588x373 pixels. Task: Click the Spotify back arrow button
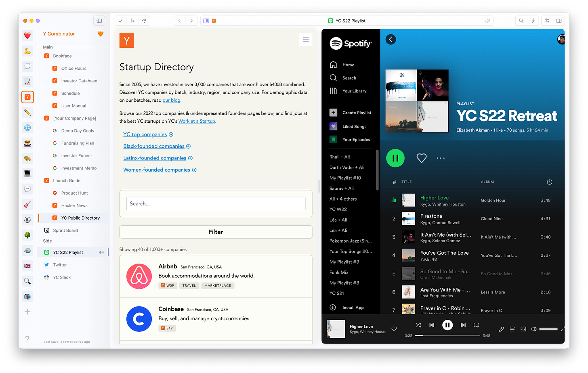pos(391,39)
